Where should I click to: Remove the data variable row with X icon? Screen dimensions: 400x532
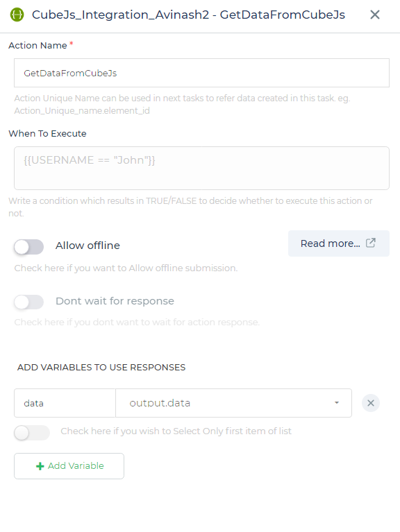[x=370, y=403]
